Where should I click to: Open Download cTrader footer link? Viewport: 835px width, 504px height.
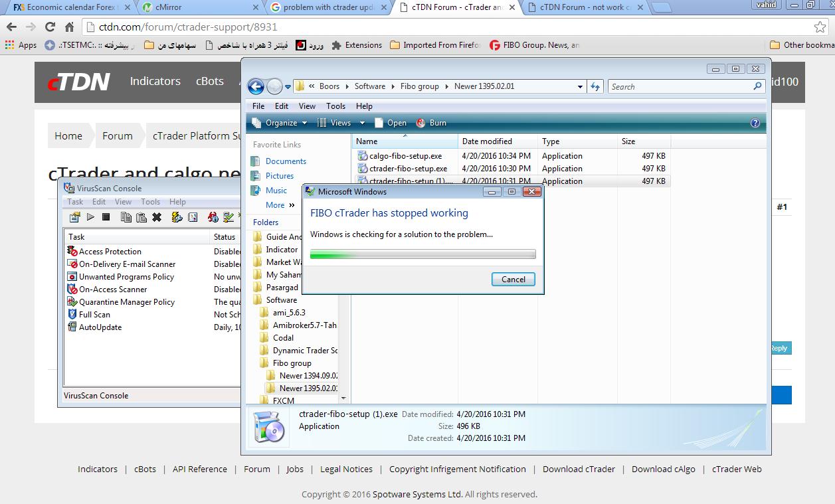point(579,469)
